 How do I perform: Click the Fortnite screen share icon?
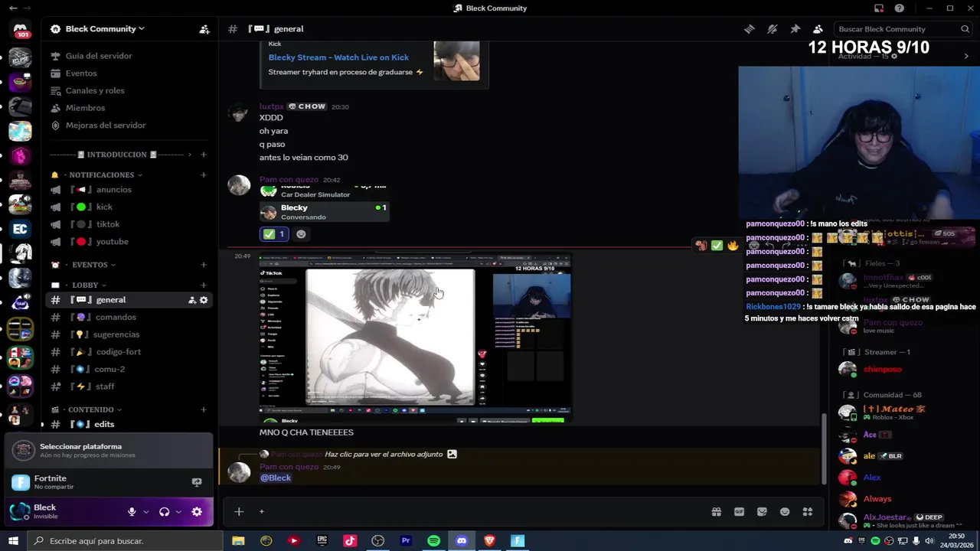point(197,482)
